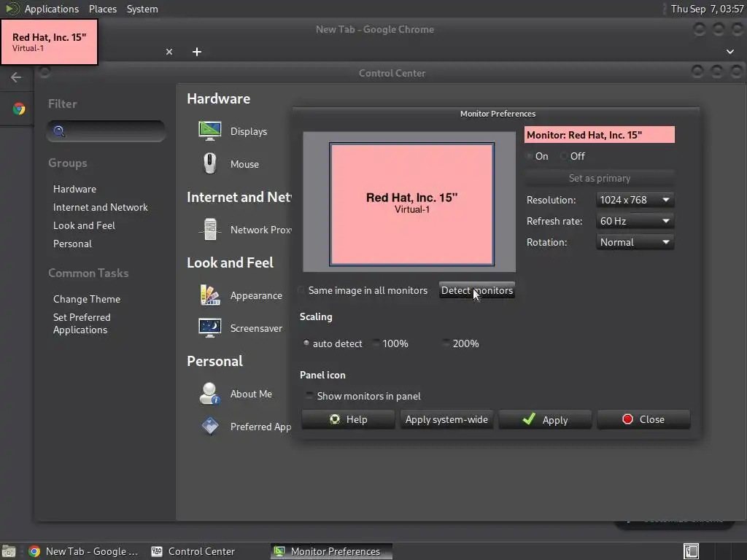
Task: Open the Places menu
Action: coord(103,9)
